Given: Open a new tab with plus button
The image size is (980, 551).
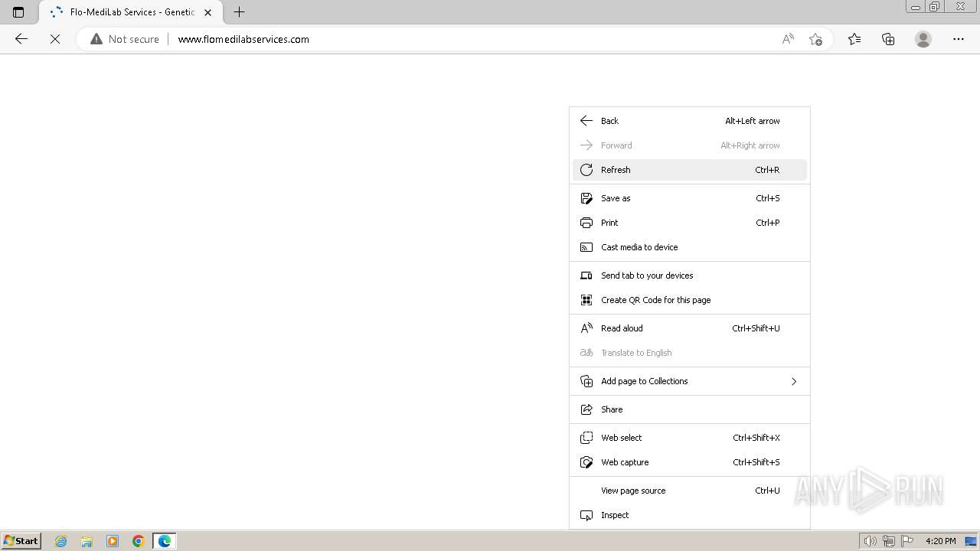Looking at the screenshot, I should pos(239,12).
